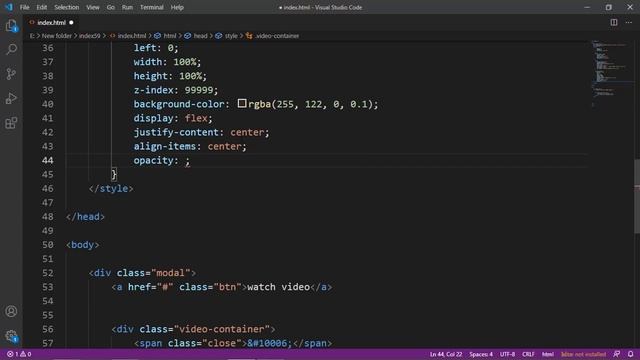This screenshot has width=640, height=360.
Task: Click 'New folder' in breadcrumb
Action: pyautogui.click(x=56, y=36)
